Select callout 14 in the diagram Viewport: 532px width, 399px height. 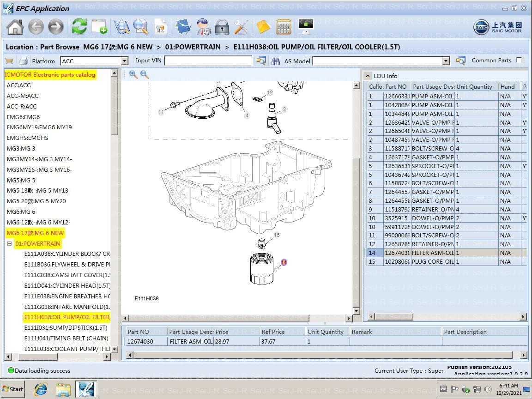click(284, 262)
